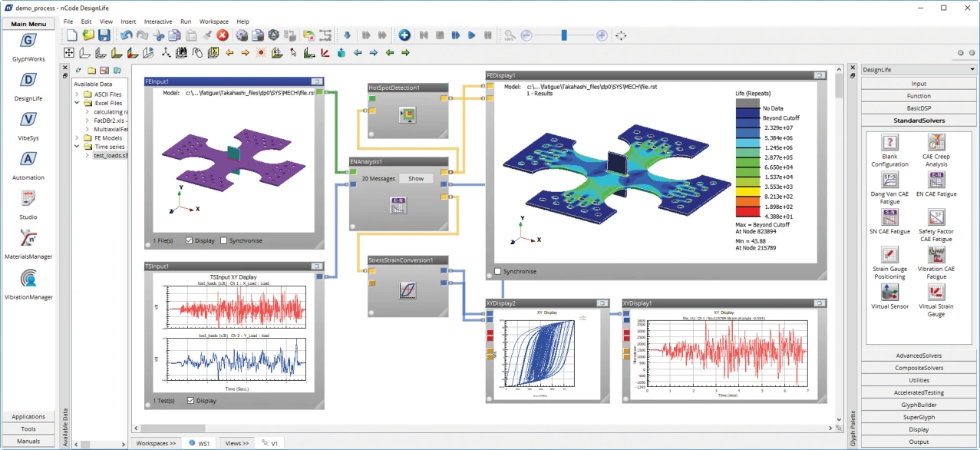Expand the CompositeSolvers palette section

(919, 368)
